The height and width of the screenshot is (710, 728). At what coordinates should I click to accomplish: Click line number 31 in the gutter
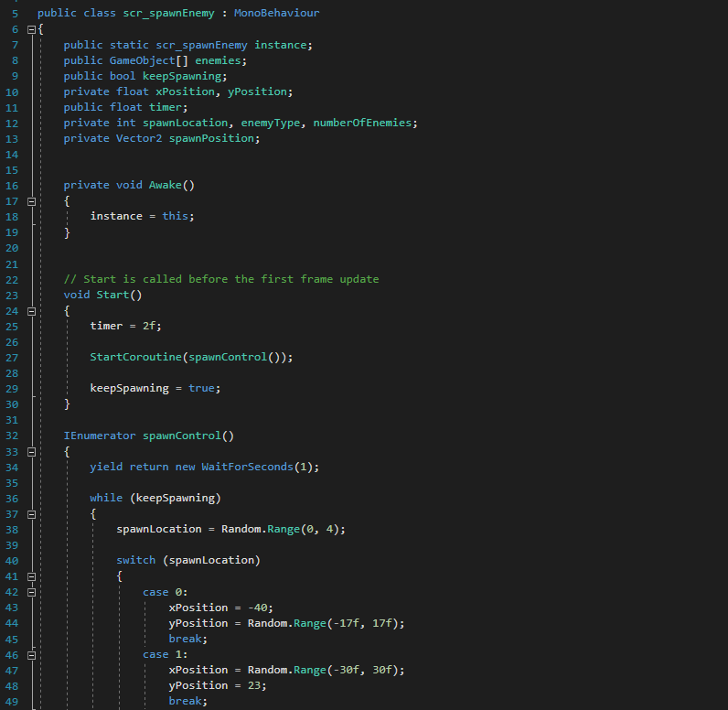(12, 420)
